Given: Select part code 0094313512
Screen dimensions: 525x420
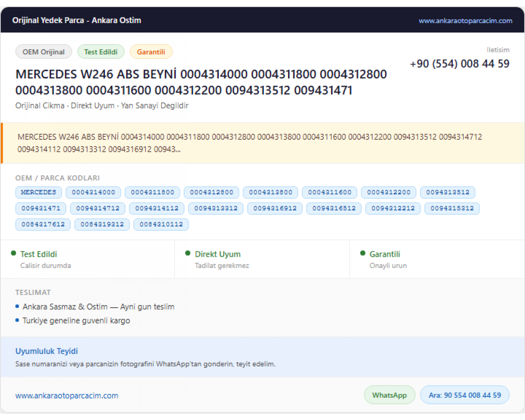Looking at the screenshot, I should pos(448,192).
